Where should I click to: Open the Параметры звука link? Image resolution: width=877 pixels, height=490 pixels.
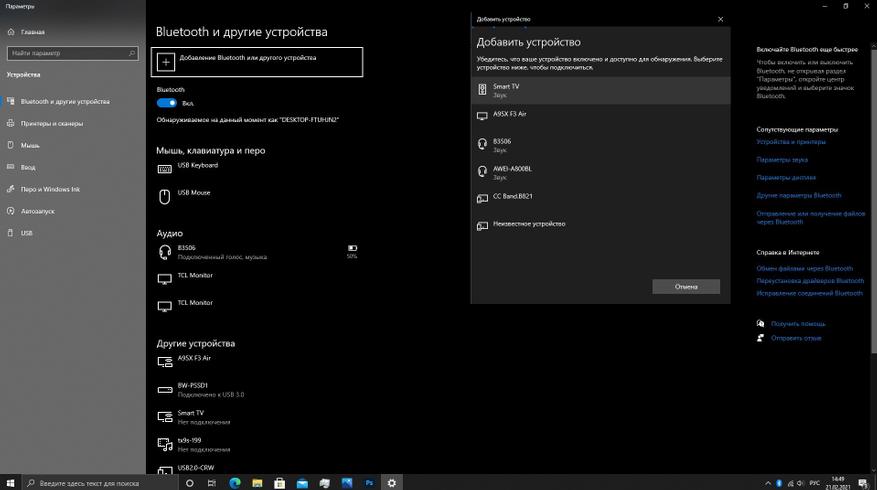[782, 160]
